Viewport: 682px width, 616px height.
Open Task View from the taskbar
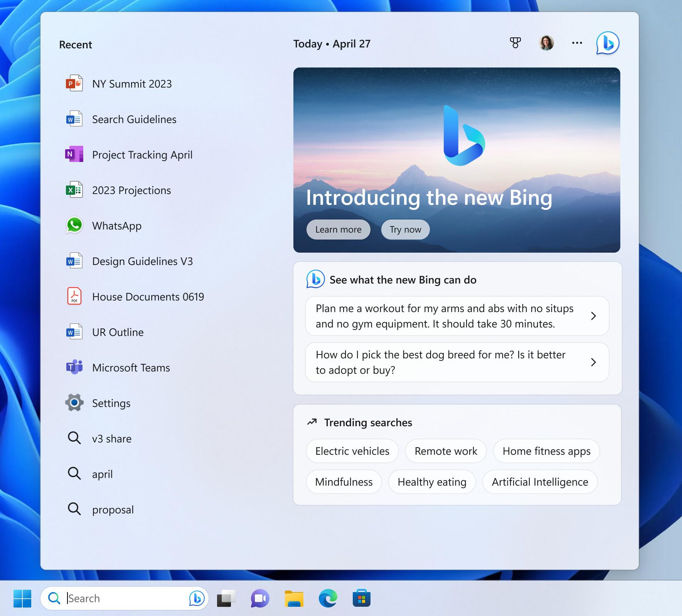226,598
